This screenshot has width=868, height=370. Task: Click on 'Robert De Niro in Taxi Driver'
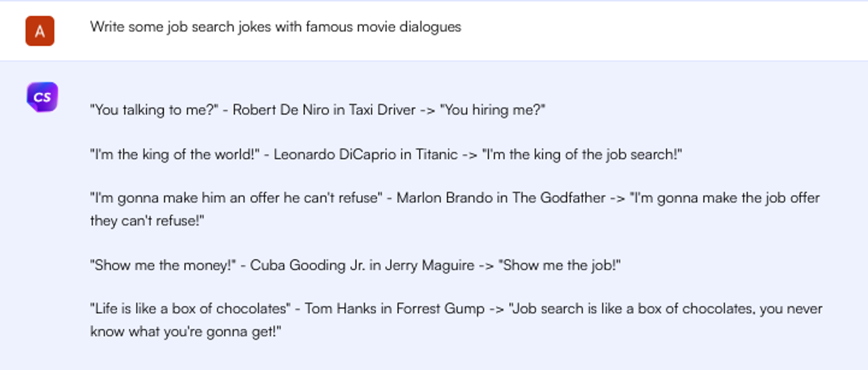pos(324,110)
